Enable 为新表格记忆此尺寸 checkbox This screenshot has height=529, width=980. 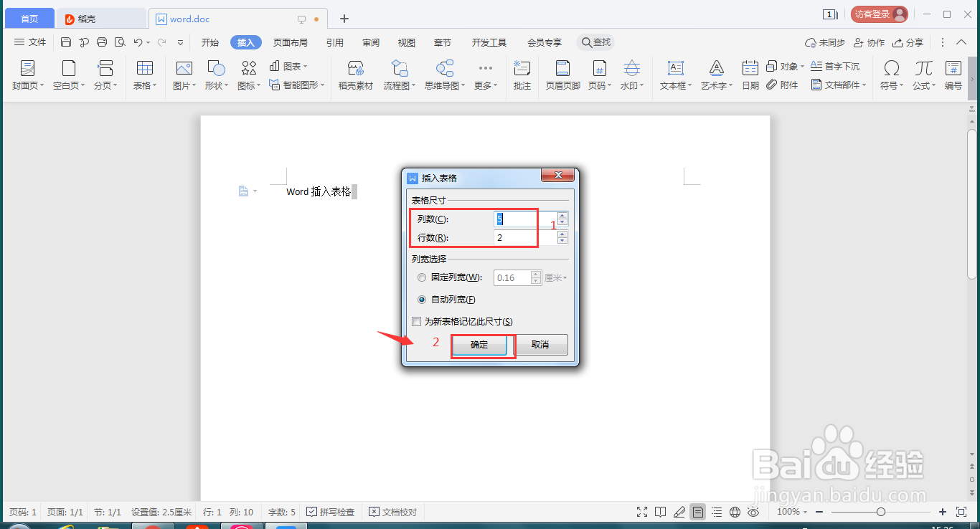click(x=417, y=321)
